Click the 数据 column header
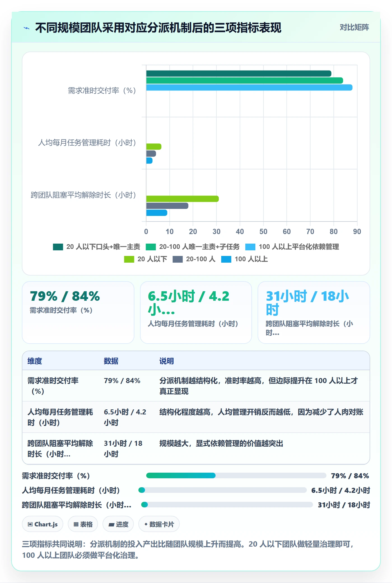 point(111,361)
